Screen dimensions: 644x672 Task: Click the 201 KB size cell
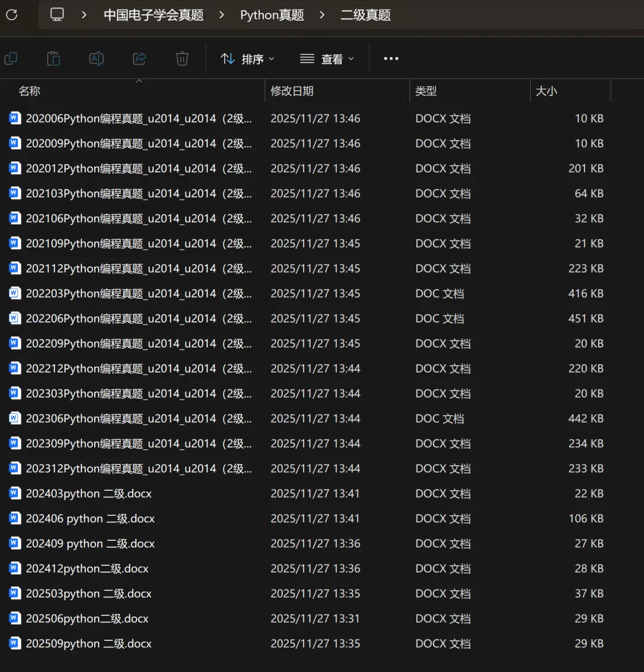coord(586,168)
